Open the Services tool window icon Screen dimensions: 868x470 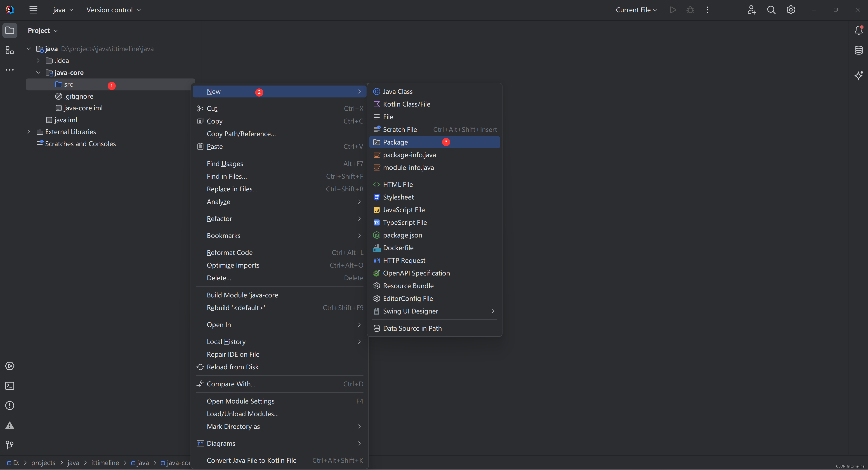tap(10, 366)
